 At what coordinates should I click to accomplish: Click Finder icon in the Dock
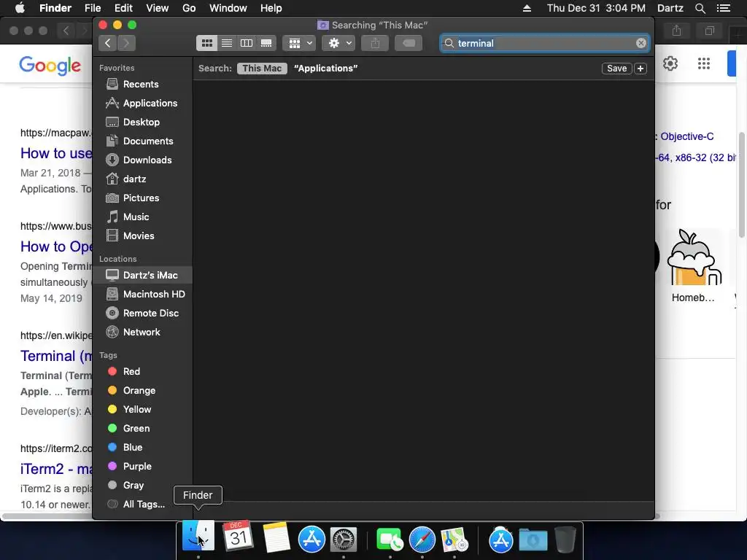(x=198, y=537)
